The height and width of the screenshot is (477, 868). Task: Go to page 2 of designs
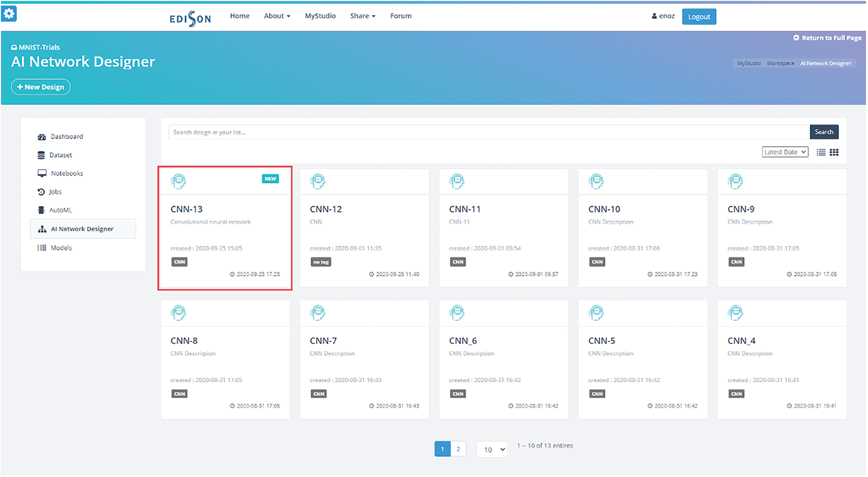[458, 449]
